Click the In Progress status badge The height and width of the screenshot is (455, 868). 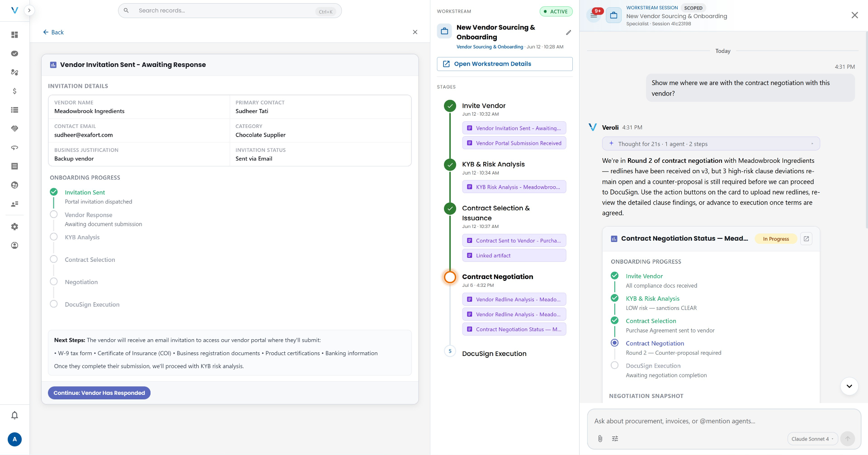coord(776,239)
